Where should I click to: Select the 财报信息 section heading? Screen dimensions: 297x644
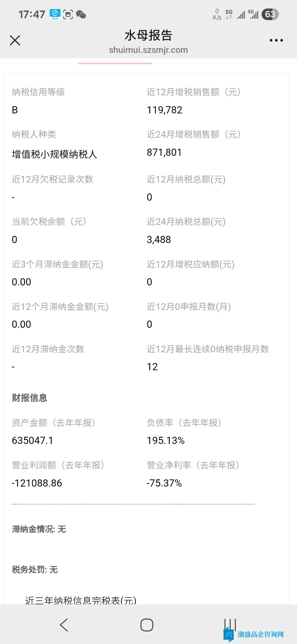(29, 398)
